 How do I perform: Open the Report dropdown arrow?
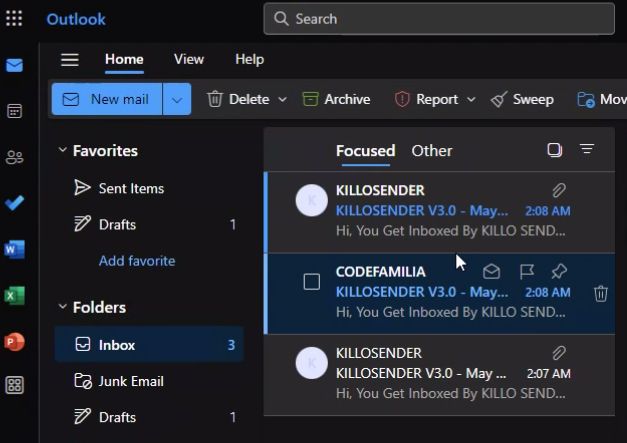tap(471, 99)
